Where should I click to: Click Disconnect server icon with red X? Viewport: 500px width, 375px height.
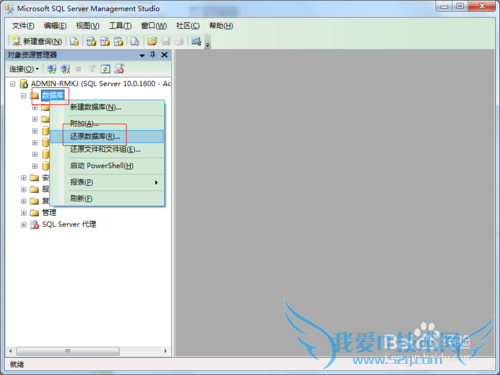click(x=65, y=69)
